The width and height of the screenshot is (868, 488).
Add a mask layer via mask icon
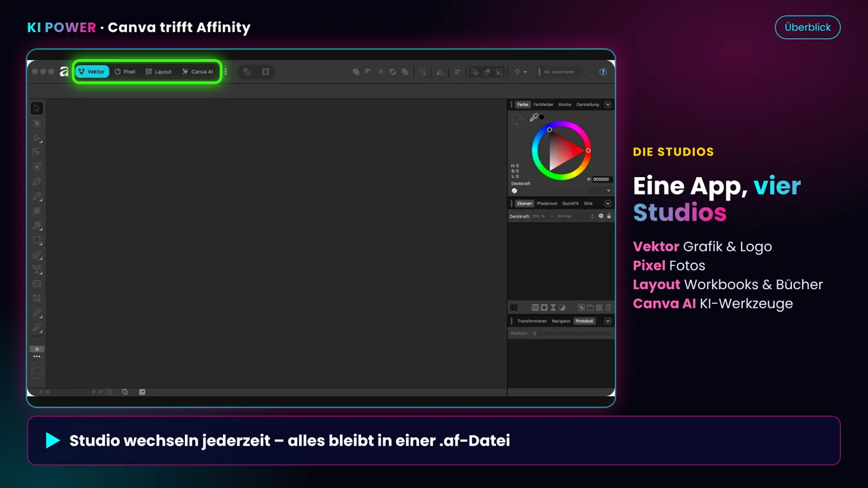click(x=544, y=307)
